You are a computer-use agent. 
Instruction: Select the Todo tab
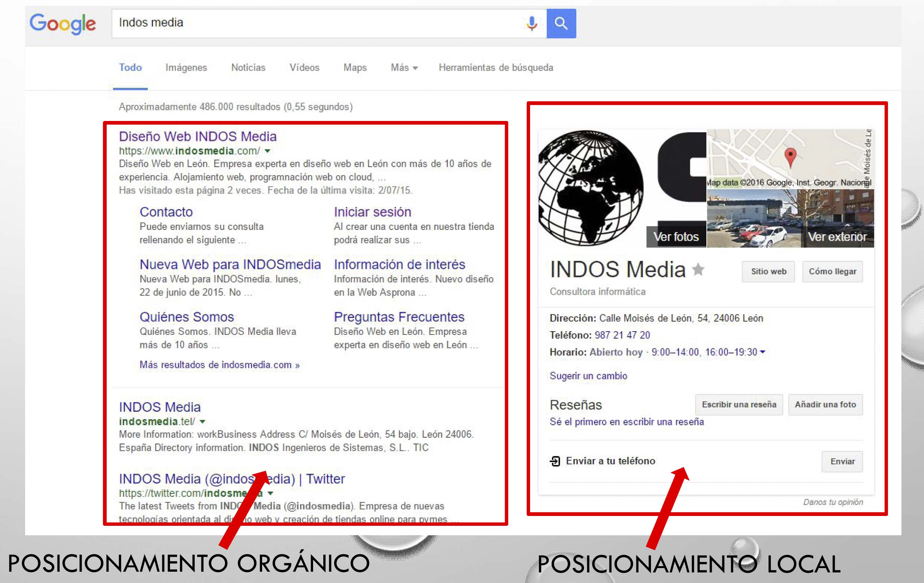coord(130,68)
